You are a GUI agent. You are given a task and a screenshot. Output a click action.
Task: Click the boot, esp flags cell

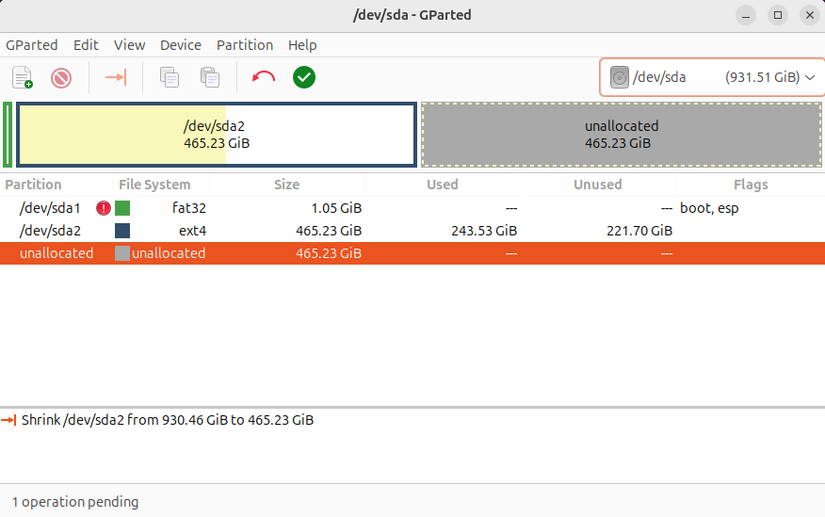coord(709,208)
